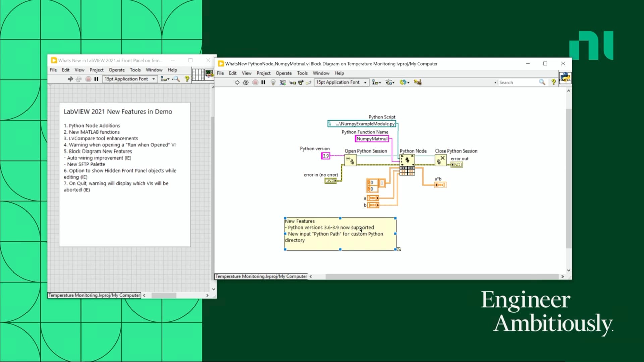Open Operate menu in Front Panel window
The width and height of the screenshot is (644, 362).
click(117, 70)
